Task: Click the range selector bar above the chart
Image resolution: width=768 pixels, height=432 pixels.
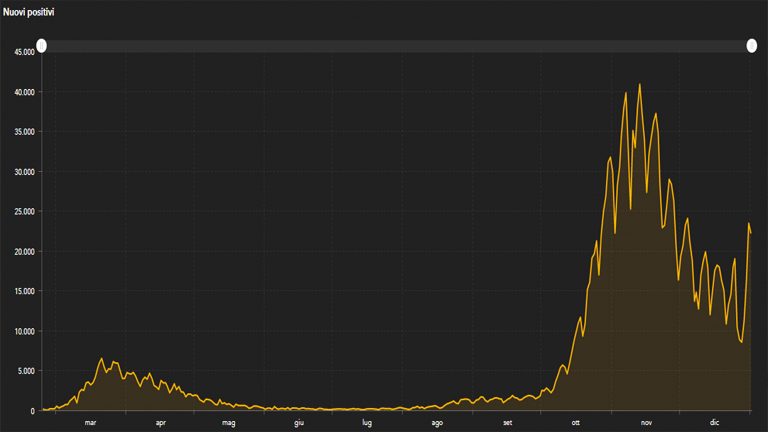Action: coord(397,46)
